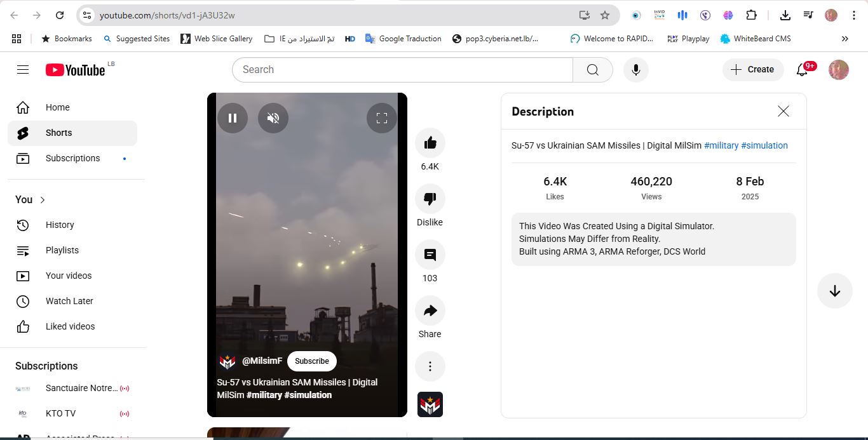The image size is (868, 440).
Task: Show hidden bookmarks overflow chevron
Action: [844, 39]
